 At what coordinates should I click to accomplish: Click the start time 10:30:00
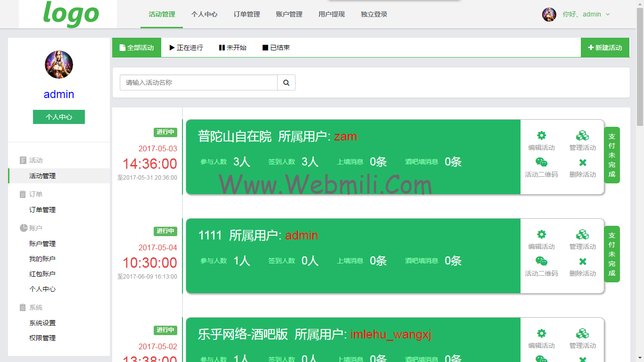150,263
